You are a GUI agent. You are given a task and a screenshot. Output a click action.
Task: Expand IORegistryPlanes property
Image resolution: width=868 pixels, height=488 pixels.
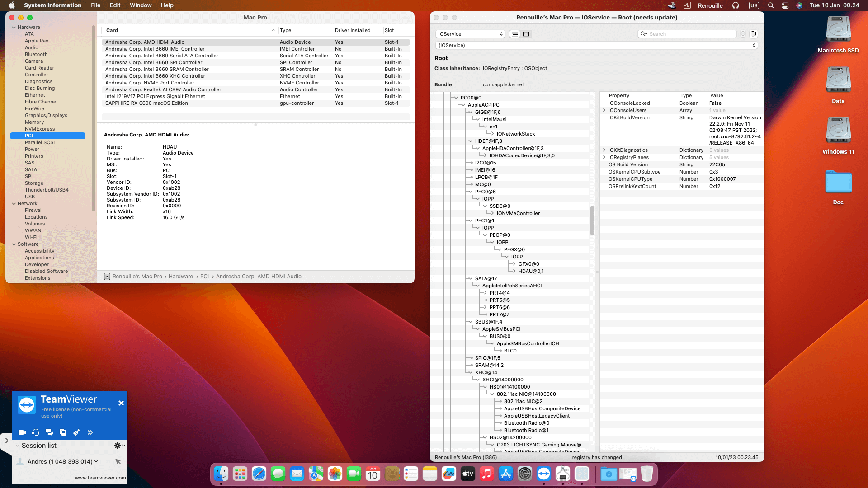(604, 157)
